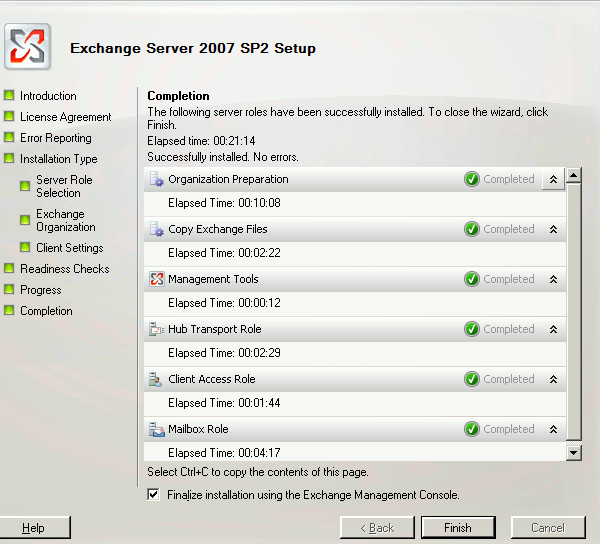Click the Client Settings step label
Image resolution: width=600 pixels, height=544 pixels.
point(70,248)
